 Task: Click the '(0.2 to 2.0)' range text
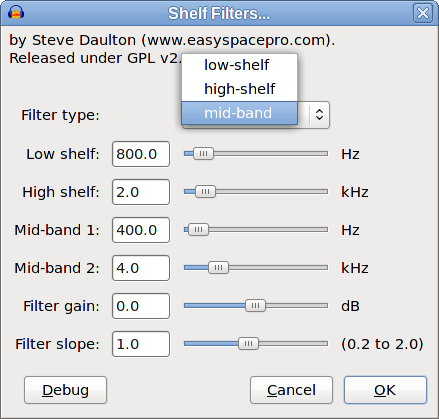[x=382, y=344]
